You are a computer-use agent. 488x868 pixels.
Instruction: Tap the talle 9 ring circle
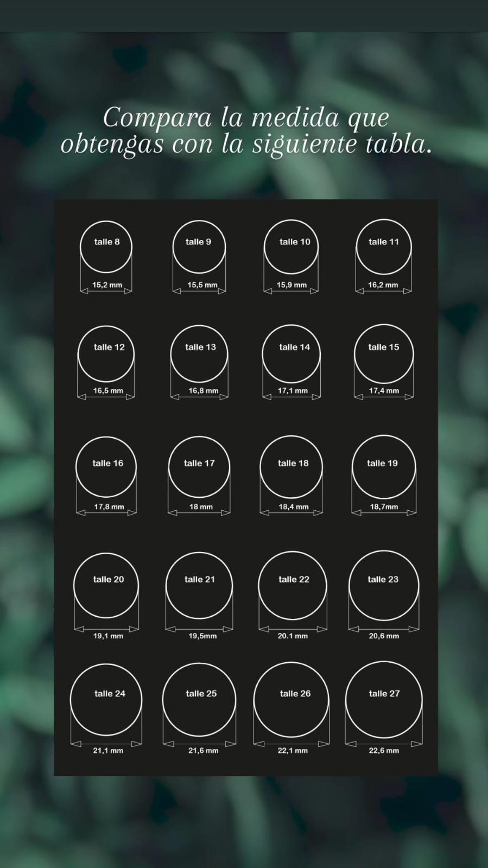point(199,246)
